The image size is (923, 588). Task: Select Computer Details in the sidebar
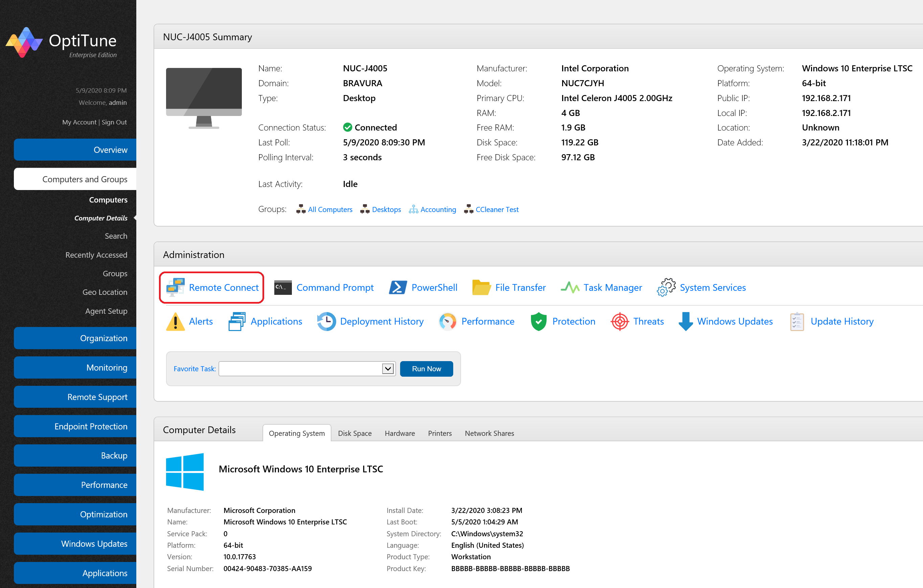[101, 218]
